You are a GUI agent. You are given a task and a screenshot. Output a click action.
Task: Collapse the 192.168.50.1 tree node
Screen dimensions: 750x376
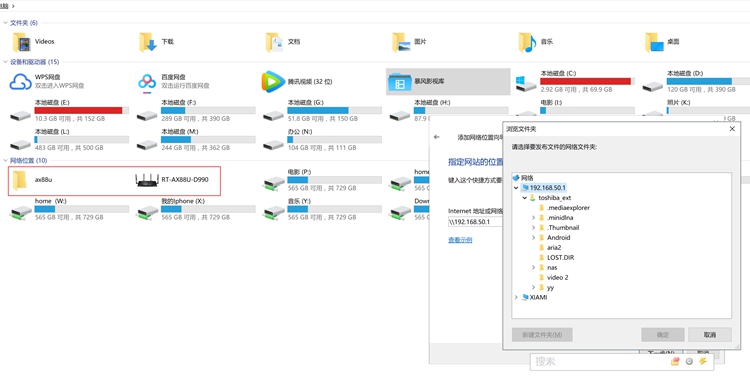pos(516,188)
